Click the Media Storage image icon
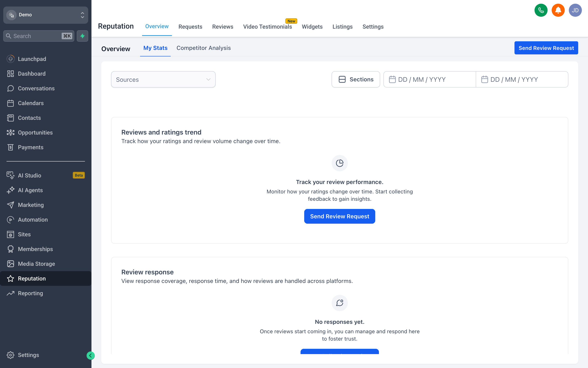This screenshot has width=588, height=368. (x=10, y=264)
